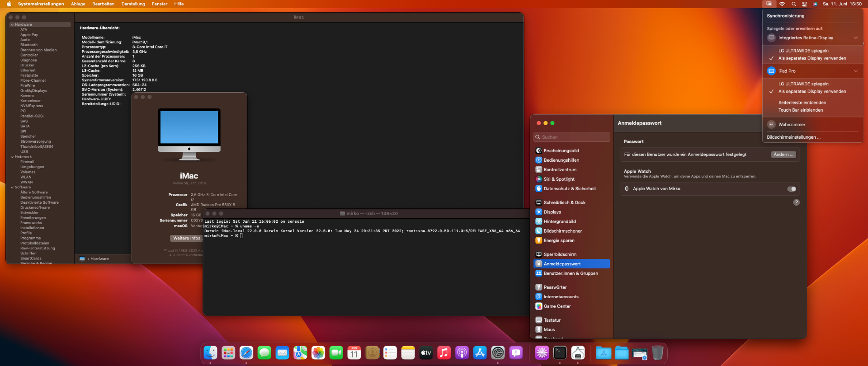Launch Terminal from the Dock

coord(560,353)
